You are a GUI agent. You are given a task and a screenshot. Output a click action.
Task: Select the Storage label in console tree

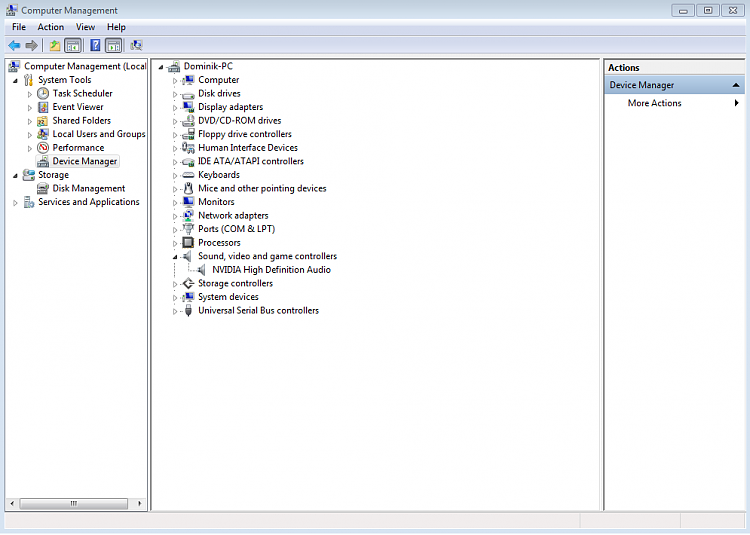(x=54, y=175)
